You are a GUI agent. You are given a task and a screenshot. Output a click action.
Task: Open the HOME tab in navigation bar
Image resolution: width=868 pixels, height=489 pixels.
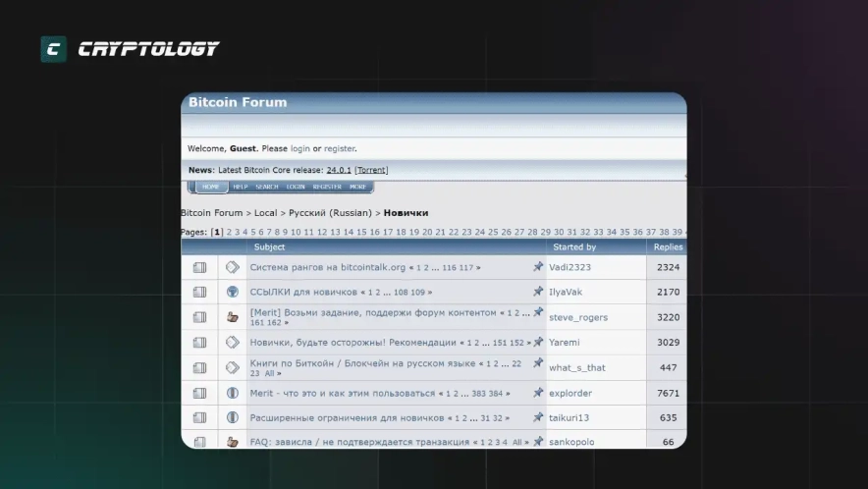[210, 187]
